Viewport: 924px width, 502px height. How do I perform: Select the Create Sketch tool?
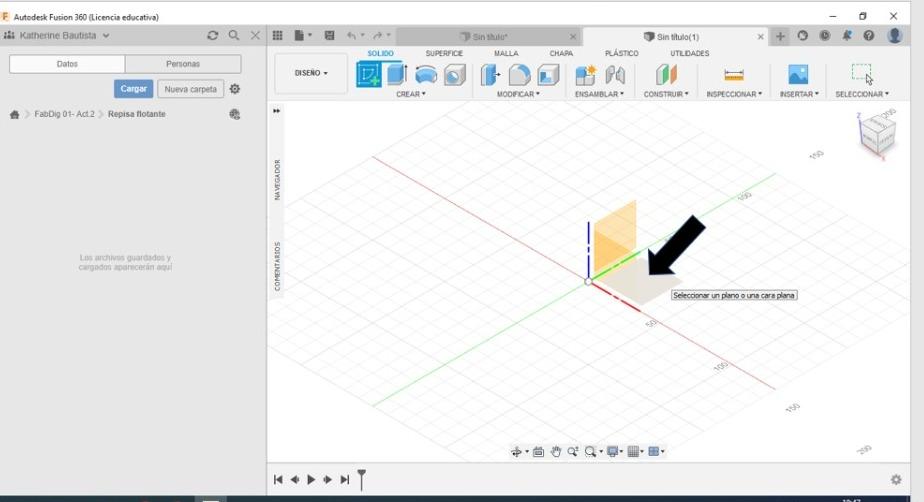pos(369,75)
